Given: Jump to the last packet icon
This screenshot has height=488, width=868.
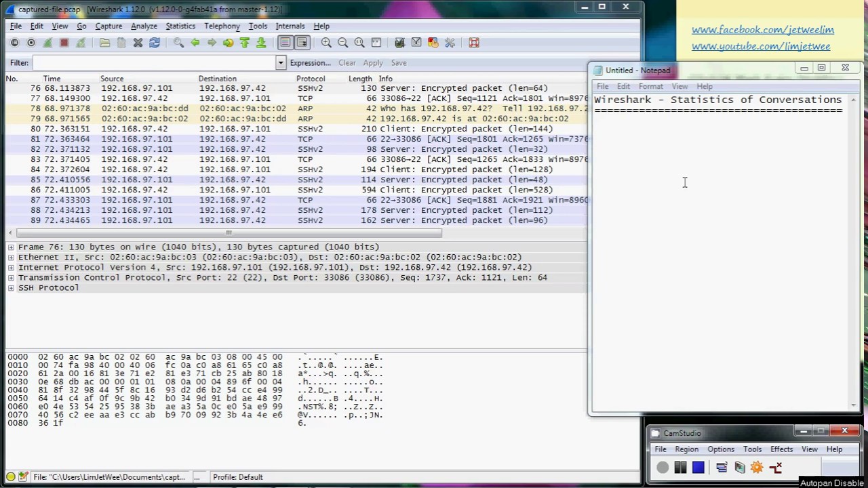Looking at the screenshot, I should [x=261, y=43].
